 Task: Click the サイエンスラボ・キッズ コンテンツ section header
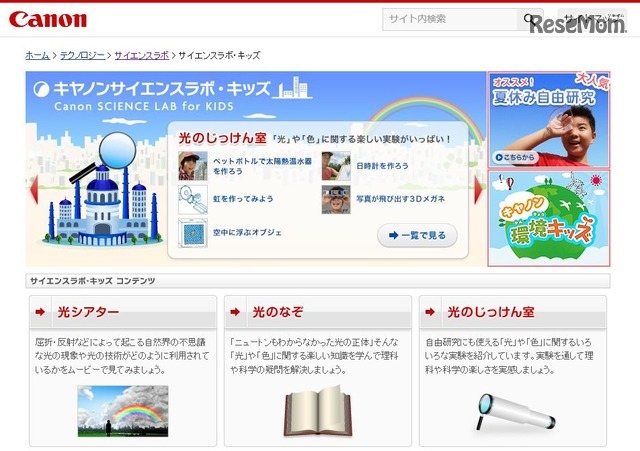click(x=318, y=281)
